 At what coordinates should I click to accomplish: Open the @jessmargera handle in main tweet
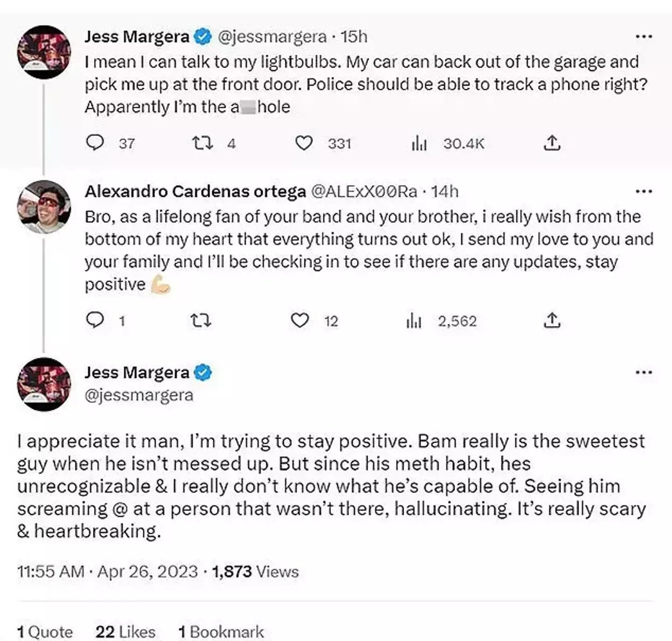point(139,395)
